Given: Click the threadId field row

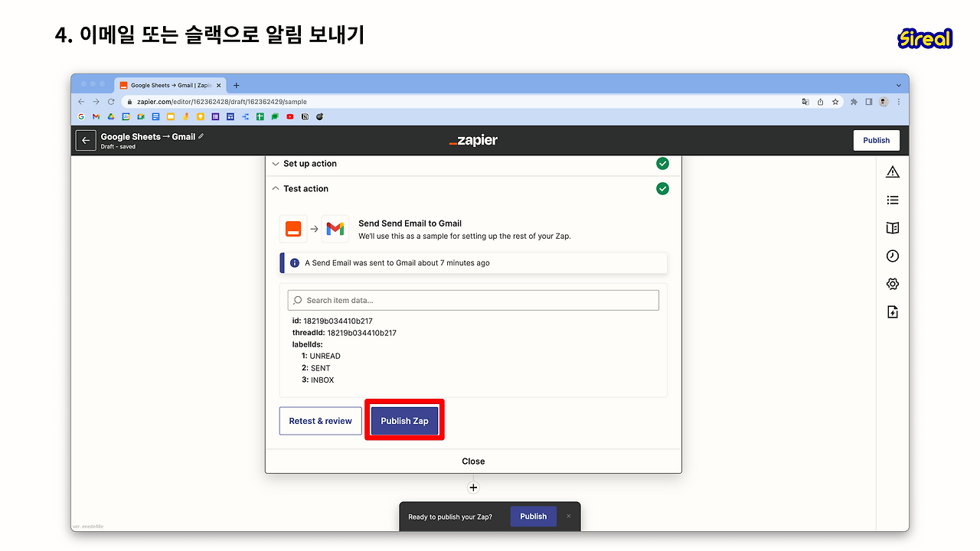Looking at the screenshot, I should [345, 333].
